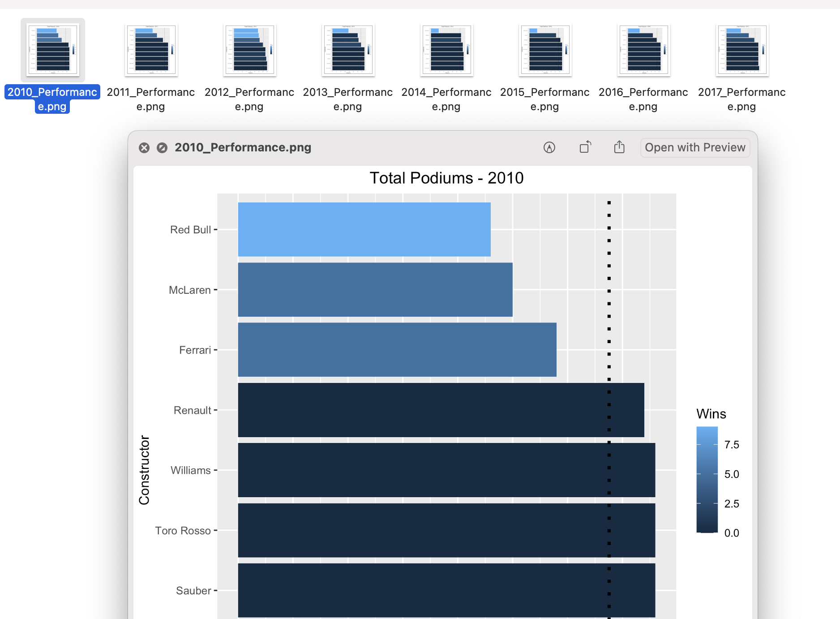Viewport: 840px width, 619px height.
Task: Click the 7.5 legend value
Action: click(x=732, y=445)
